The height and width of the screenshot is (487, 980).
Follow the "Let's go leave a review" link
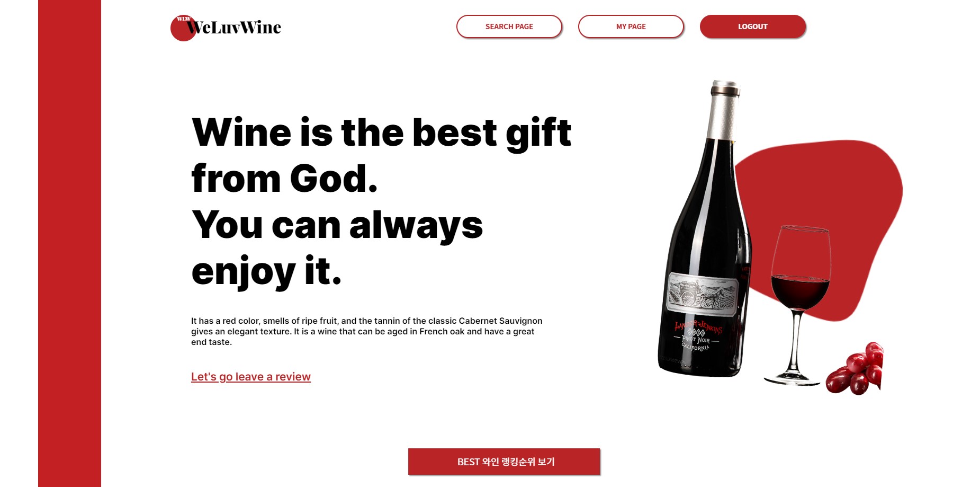[251, 377]
